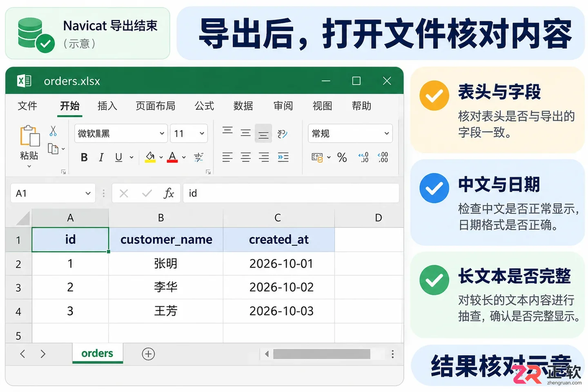Image resolution: width=588 pixels, height=392 pixels.
Task: Select the customer_name header cell
Action: pyautogui.click(x=166, y=240)
